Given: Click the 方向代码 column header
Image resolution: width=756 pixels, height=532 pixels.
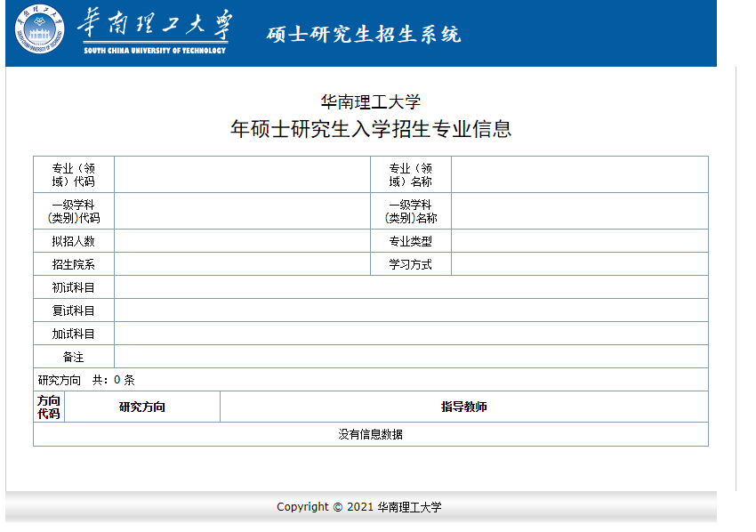Looking at the screenshot, I should 49,407.
